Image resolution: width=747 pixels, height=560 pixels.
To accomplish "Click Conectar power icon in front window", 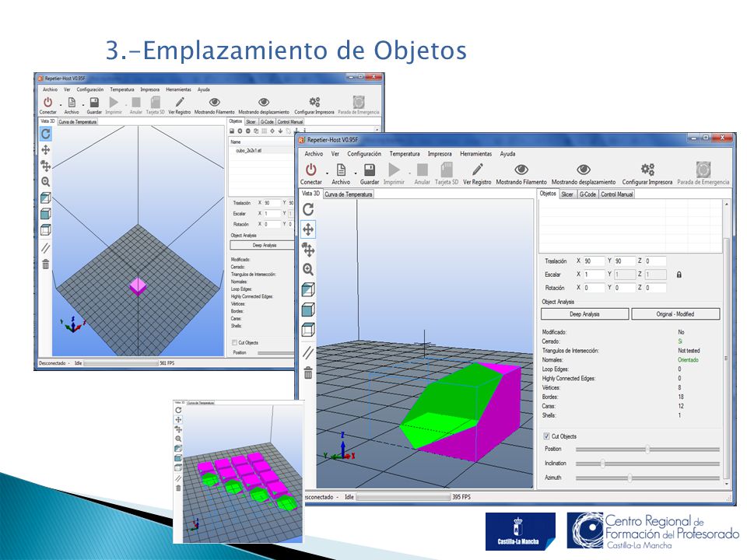I will 311,170.
